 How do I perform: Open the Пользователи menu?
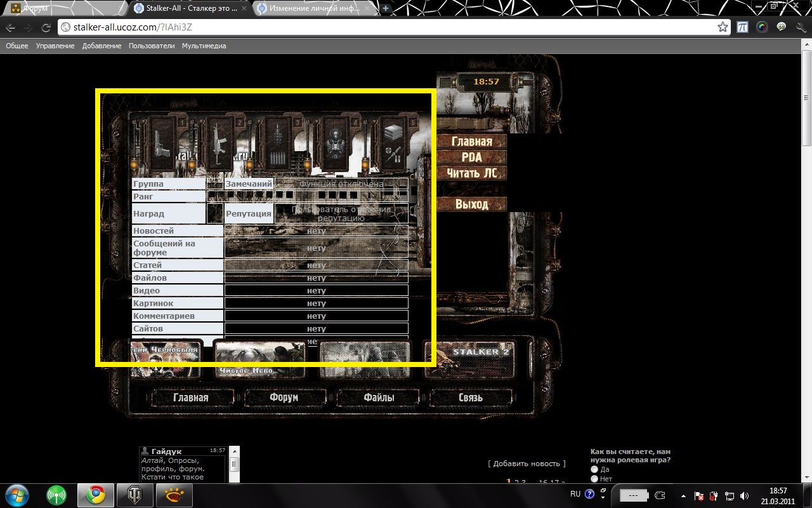[x=152, y=46]
